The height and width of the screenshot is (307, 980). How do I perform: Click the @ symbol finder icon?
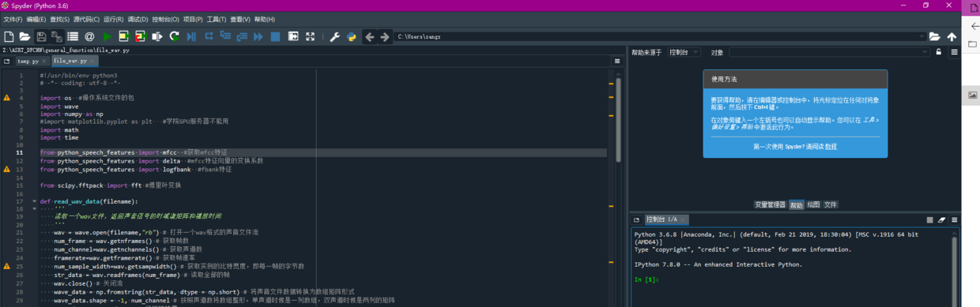click(x=89, y=36)
